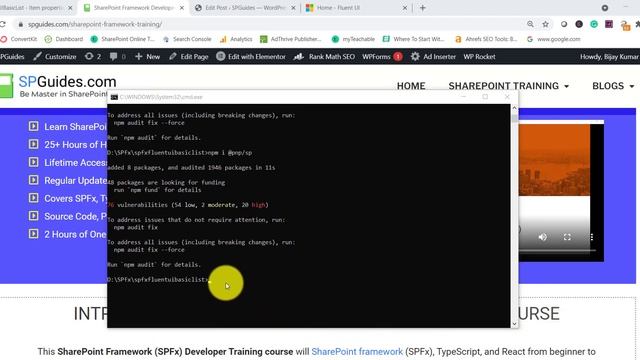Click the browser profile circle icon
The image size is (640, 360).
(604, 8)
